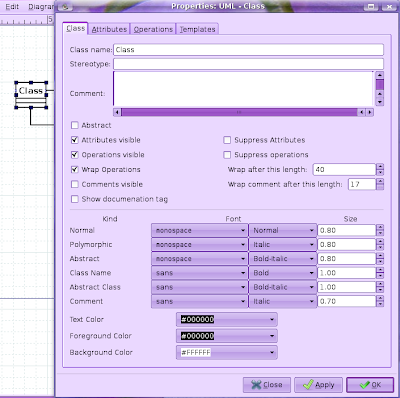The image size is (400, 398).
Task: Open Class Name font family dropdown
Action: click(199, 273)
